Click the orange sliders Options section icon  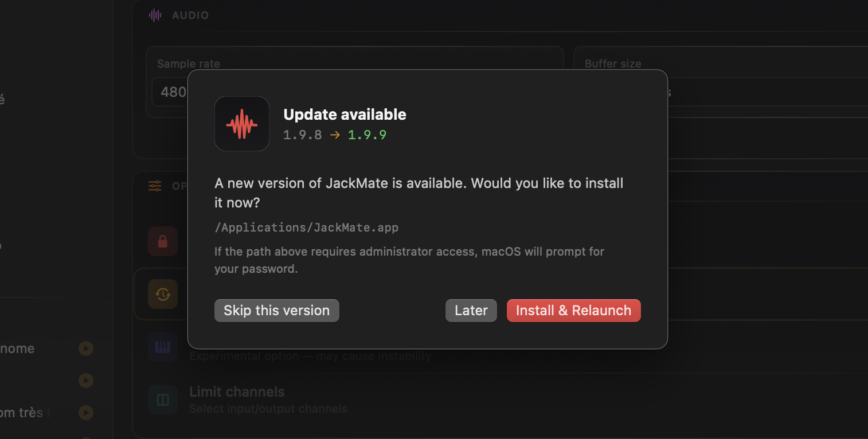click(x=155, y=186)
